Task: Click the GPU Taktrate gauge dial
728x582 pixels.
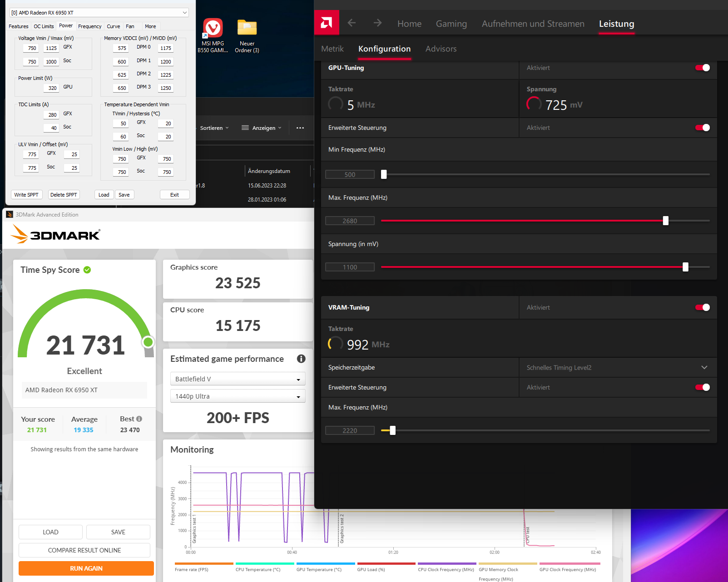Action: tap(336, 104)
